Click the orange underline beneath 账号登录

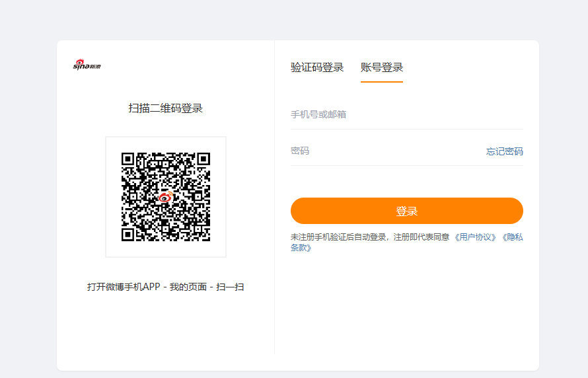(381, 81)
